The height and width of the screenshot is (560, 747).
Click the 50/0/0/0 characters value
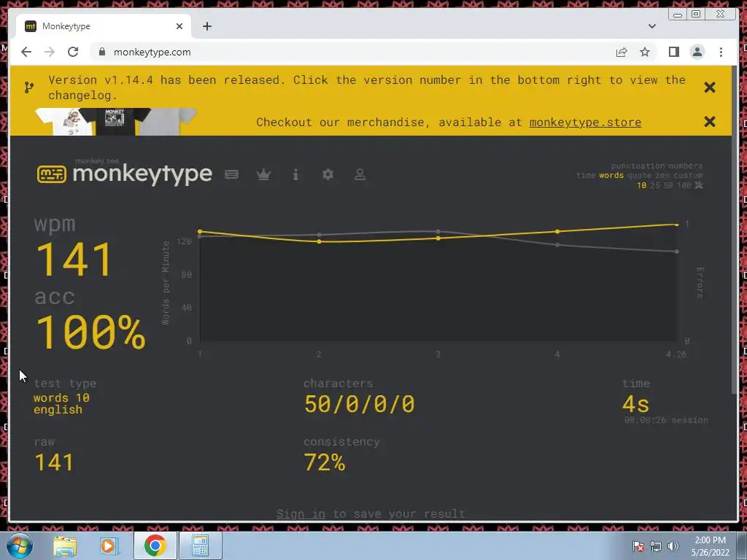pos(359,404)
